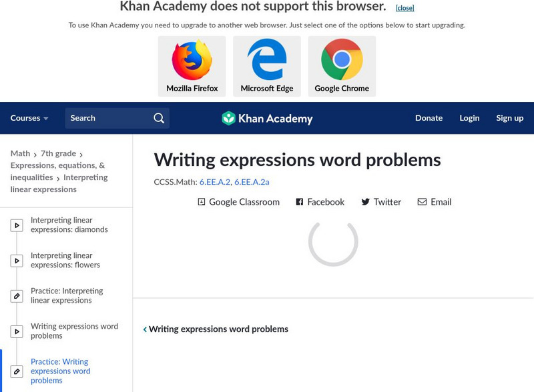Share by Email envelope icon
The width and height of the screenshot is (534, 392).
(x=422, y=202)
